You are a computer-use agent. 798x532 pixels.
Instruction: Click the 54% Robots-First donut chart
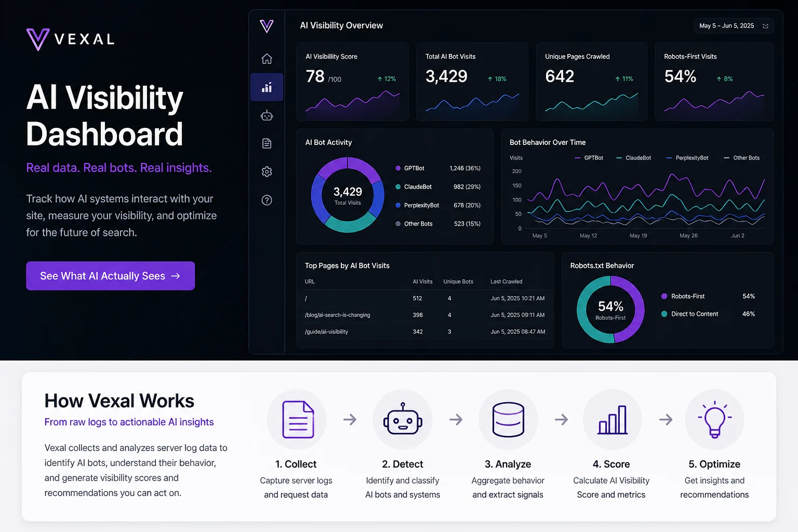(x=610, y=309)
